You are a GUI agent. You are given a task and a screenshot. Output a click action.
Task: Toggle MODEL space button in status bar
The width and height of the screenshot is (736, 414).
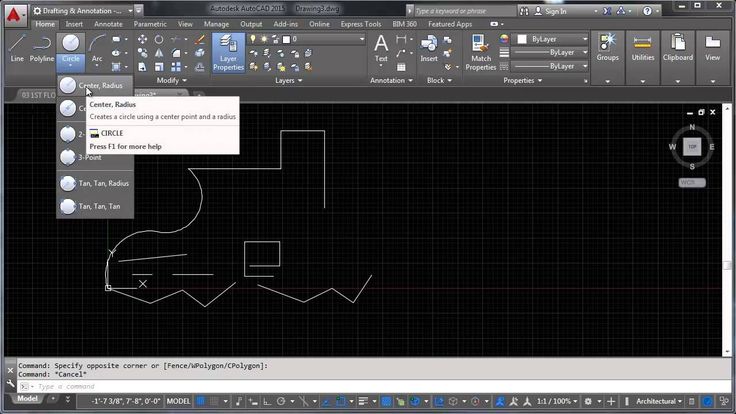178,401
